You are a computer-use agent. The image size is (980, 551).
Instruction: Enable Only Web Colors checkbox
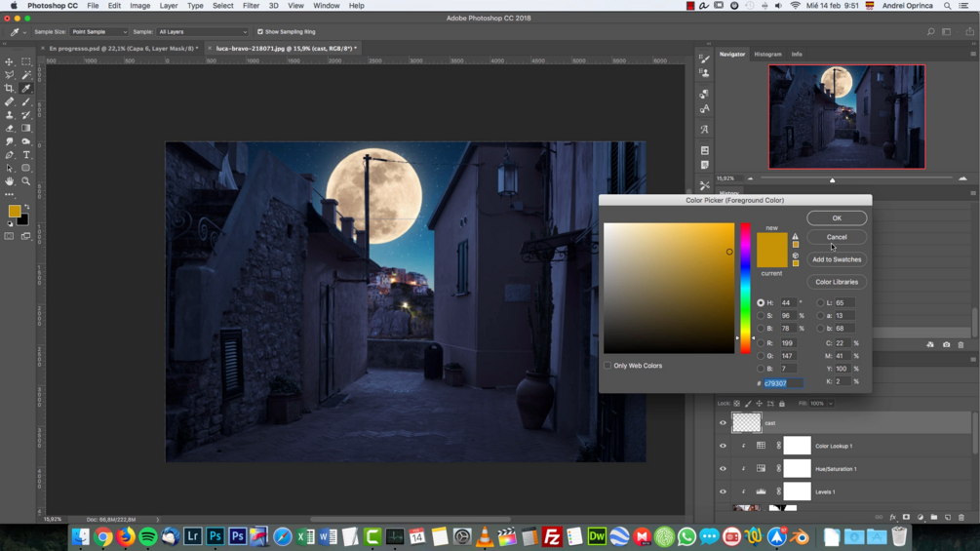point(608,366)
